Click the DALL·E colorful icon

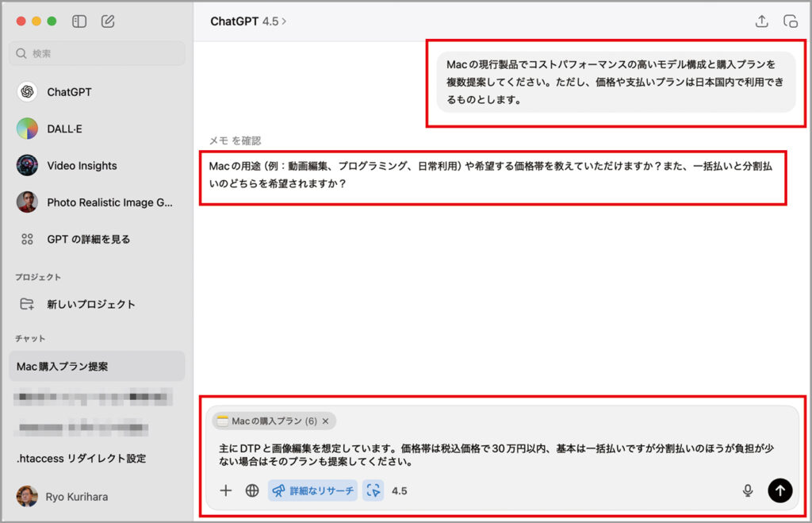pos(27,129)
